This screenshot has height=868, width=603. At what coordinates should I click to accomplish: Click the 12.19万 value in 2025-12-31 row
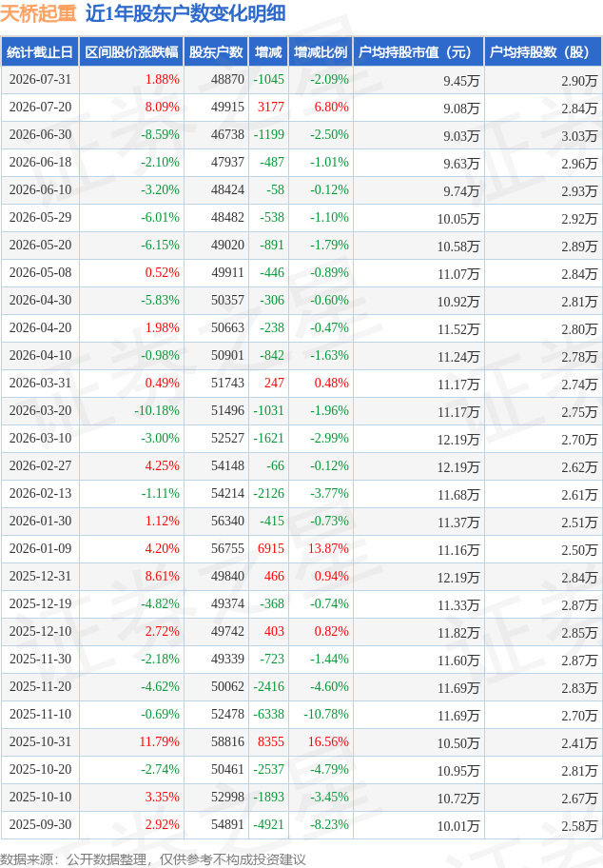point(458,578)
